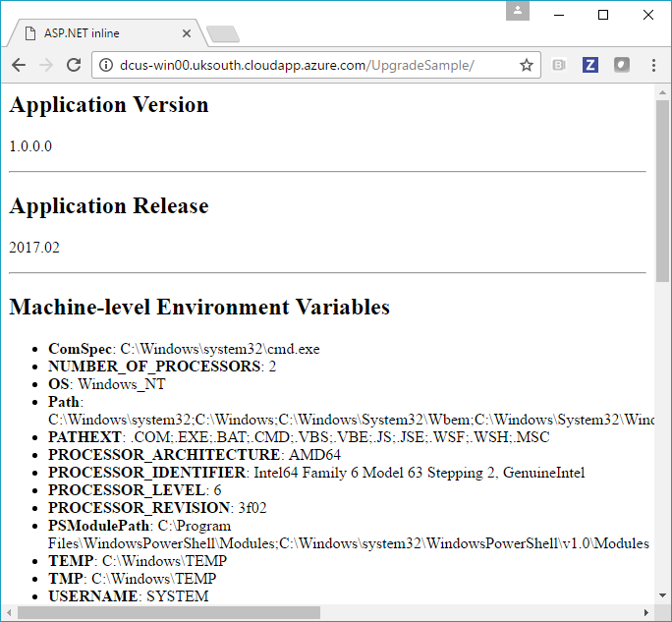Click the NUMBER_OF_PROCESSORS entry

[162, 367]
